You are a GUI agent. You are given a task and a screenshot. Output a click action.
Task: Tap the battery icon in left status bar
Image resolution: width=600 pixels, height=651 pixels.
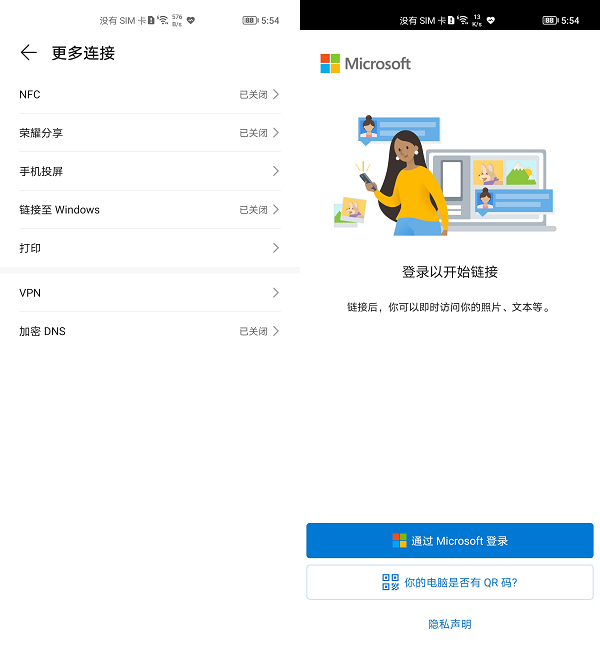(249, 20)
